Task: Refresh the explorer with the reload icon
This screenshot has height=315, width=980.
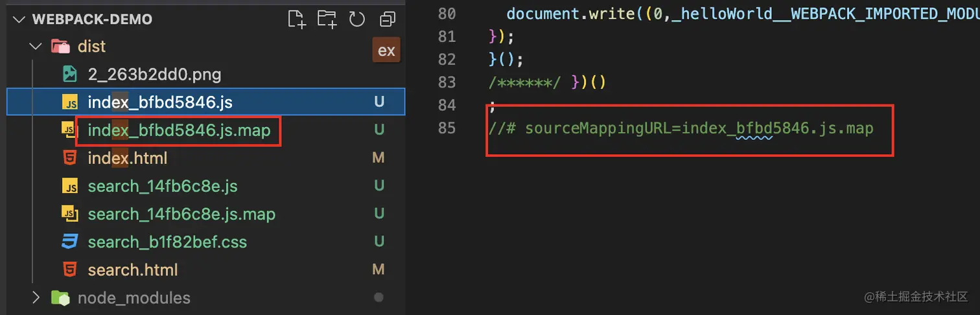Action: tap(357, 19)
